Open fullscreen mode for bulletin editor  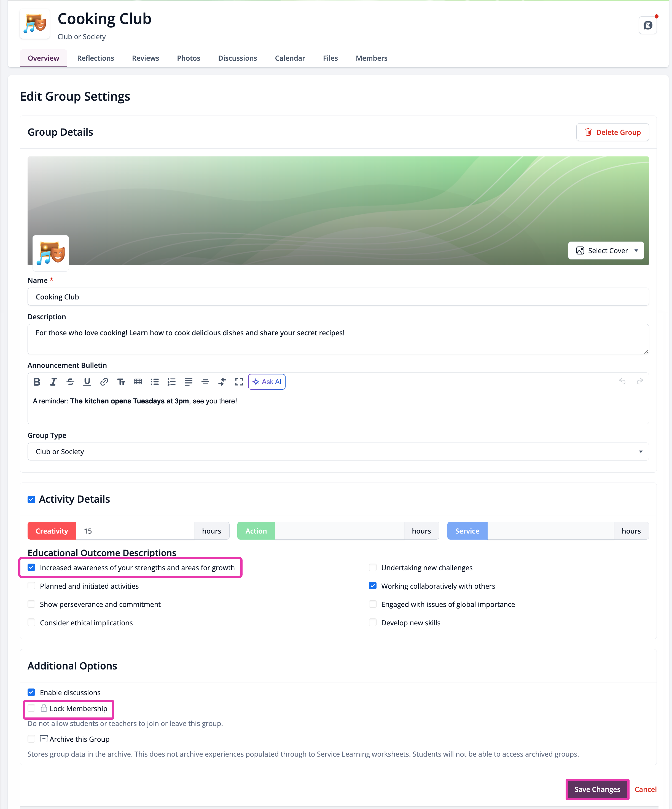(x=239, y=381)
